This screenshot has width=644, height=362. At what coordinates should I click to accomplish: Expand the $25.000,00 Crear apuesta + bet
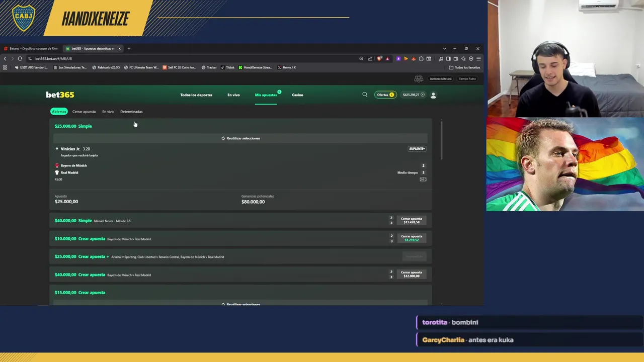(240, 257)
